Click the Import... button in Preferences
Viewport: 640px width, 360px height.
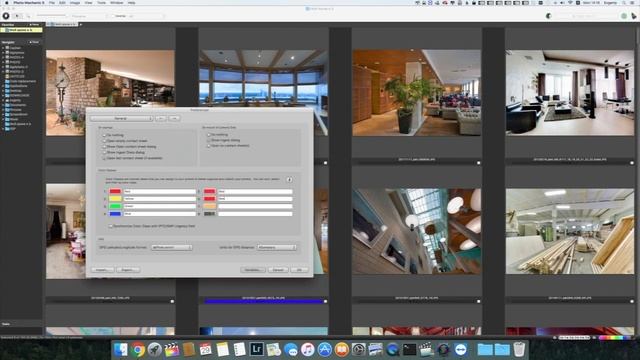pos(102,270)
